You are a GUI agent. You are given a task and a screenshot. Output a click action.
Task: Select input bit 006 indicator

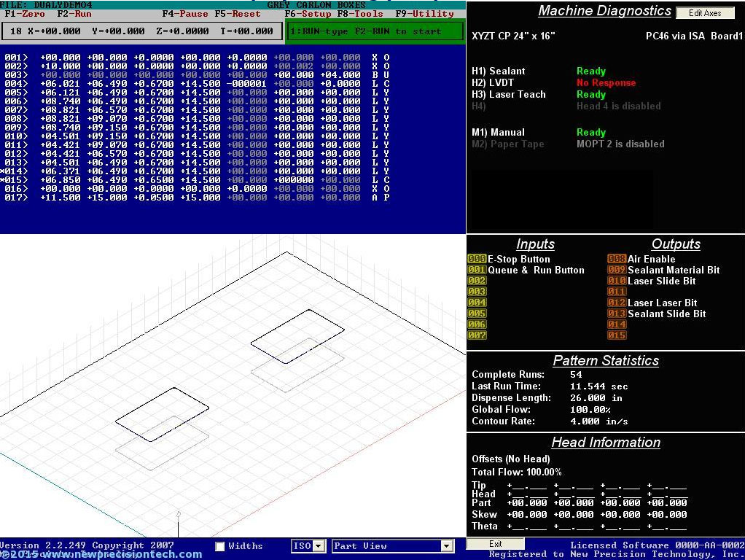pos(477,324)
